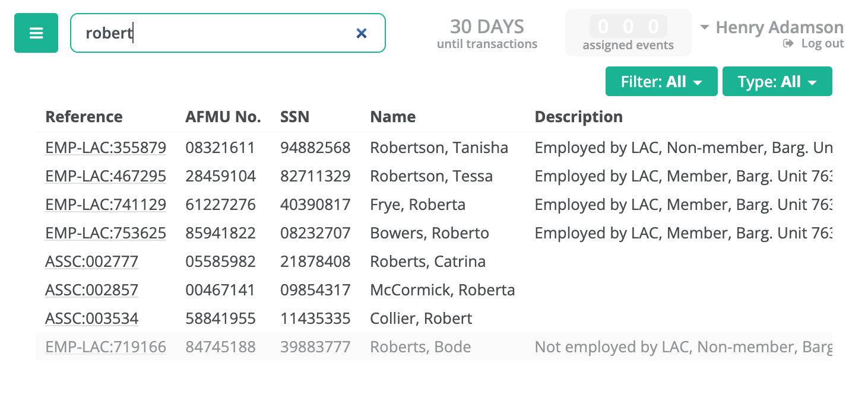Open reference EMP-LAC:467295
Screen dimensions: 868x395
click(106, 176)
